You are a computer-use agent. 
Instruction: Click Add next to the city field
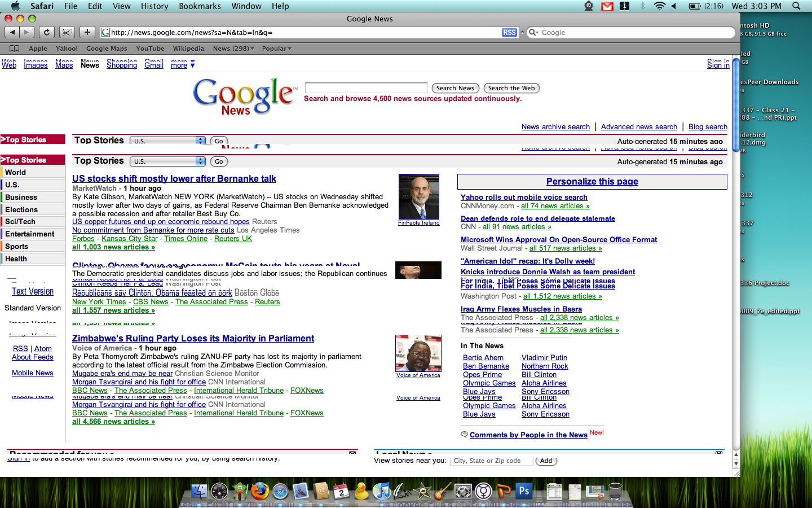tap(546, 461)
